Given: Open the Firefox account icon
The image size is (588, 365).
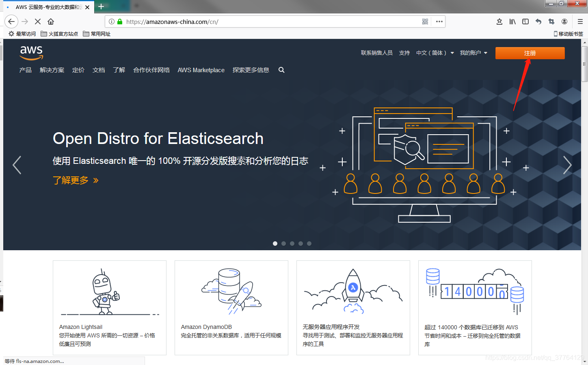Looking at the screenshot, I should coord(564,21).
